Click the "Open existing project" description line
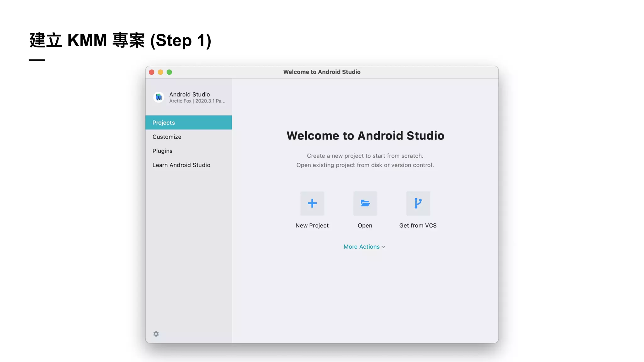This screenshot has width=644, height=362. (365, 165)
